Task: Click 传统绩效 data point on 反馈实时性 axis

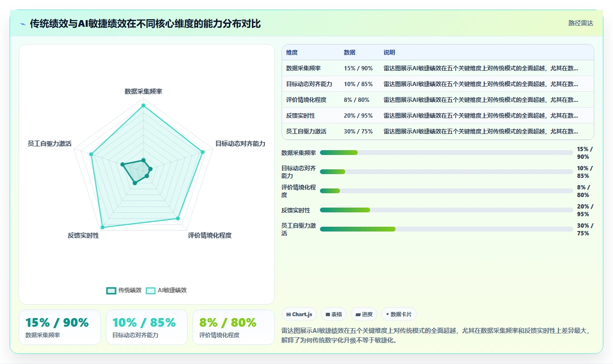Action: [135, 183]
